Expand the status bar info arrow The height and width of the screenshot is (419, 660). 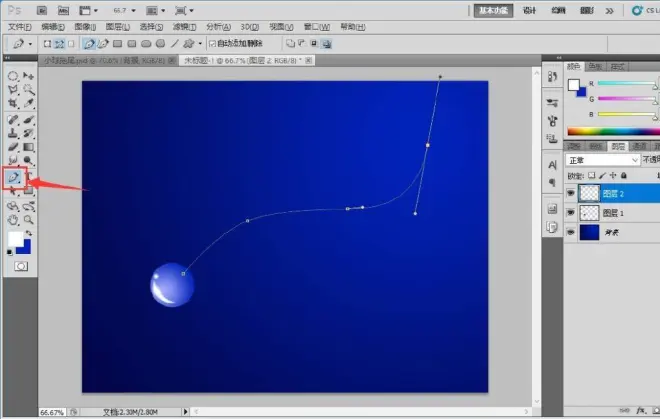click(186, 411)
